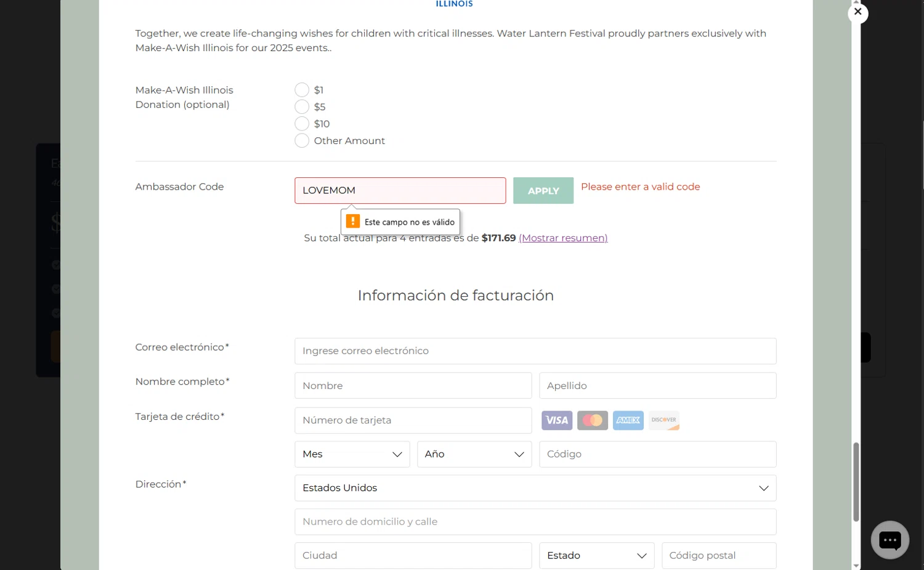Viewport: 924px width, 570px height.
Task: Expand the Estados Unidos country dropdown
Action: pos(535,488)
